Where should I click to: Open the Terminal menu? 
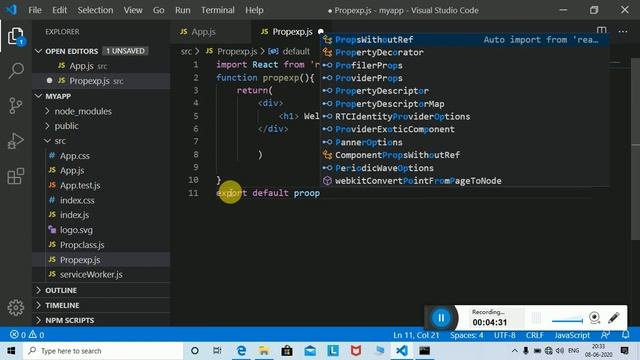(x=218, y=10)
